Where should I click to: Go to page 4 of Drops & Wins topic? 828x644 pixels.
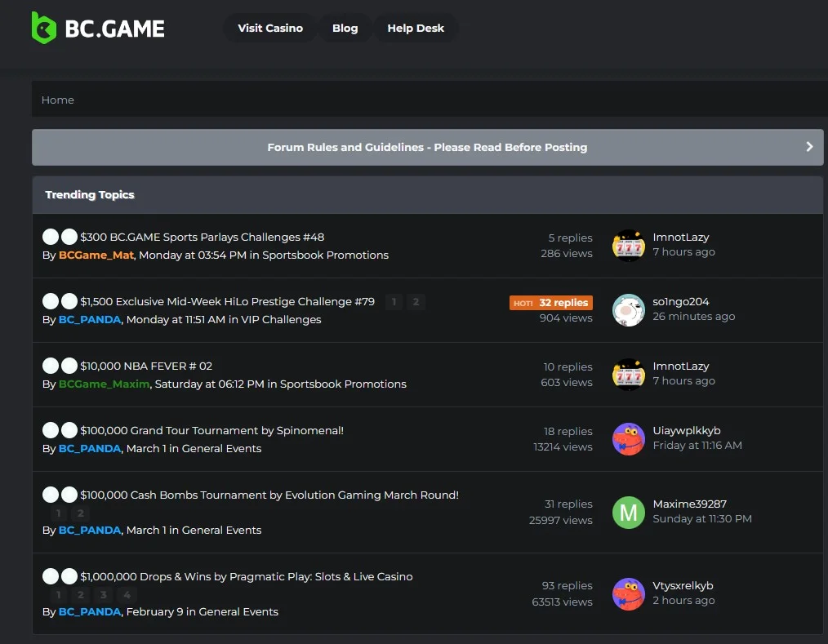coord(127,595)
